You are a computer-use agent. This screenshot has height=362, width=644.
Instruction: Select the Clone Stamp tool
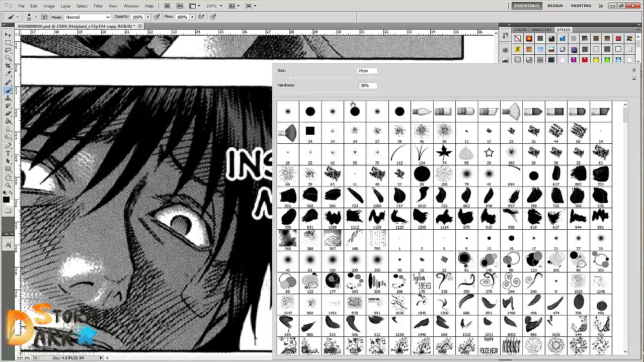(x=8, y=98)
